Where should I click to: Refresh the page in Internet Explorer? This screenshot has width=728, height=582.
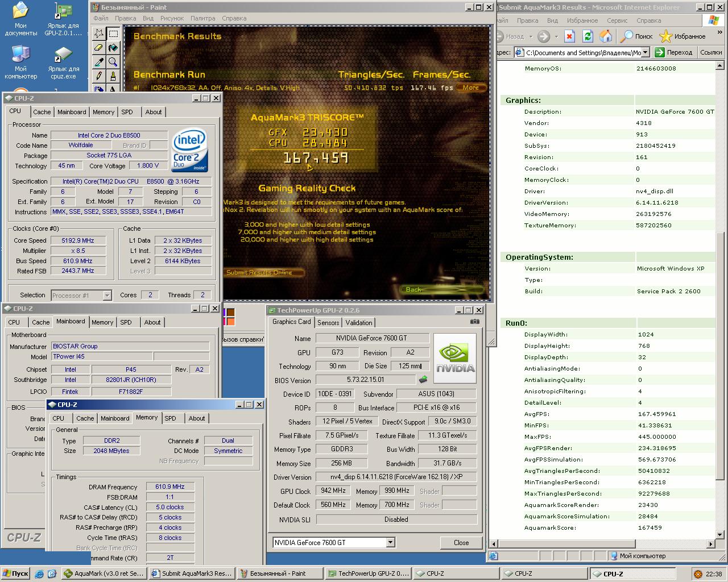click(x=588, y=36)
